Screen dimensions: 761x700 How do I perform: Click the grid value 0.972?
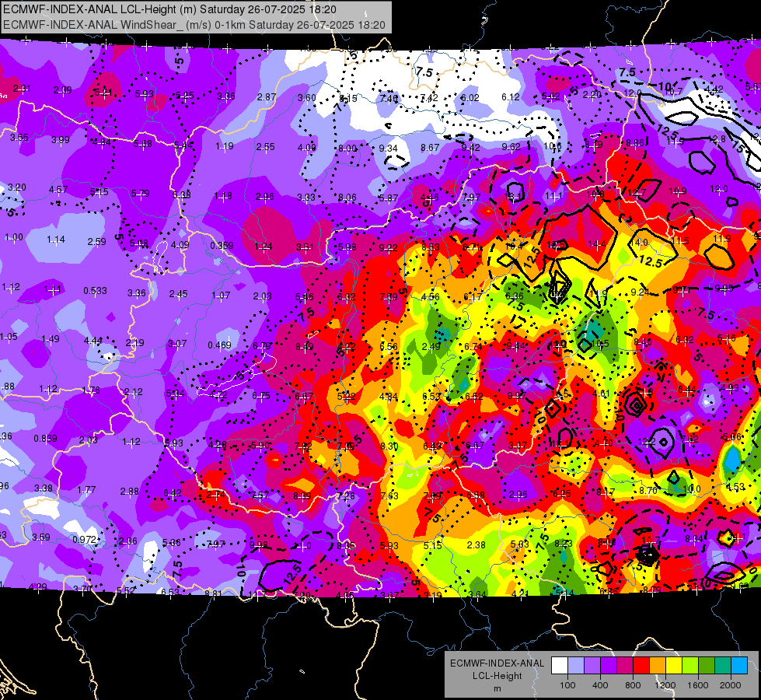[x=84, y=539]
